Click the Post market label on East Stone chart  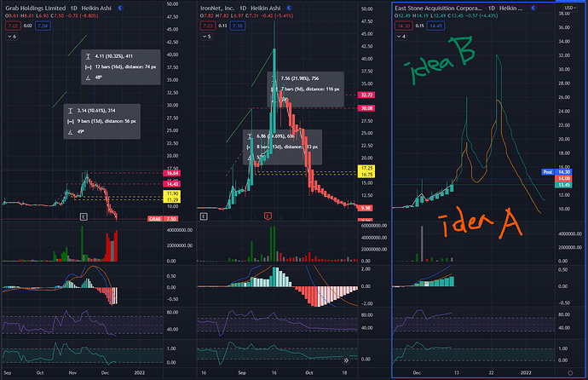pyautogui.click(x=548, y=171)
